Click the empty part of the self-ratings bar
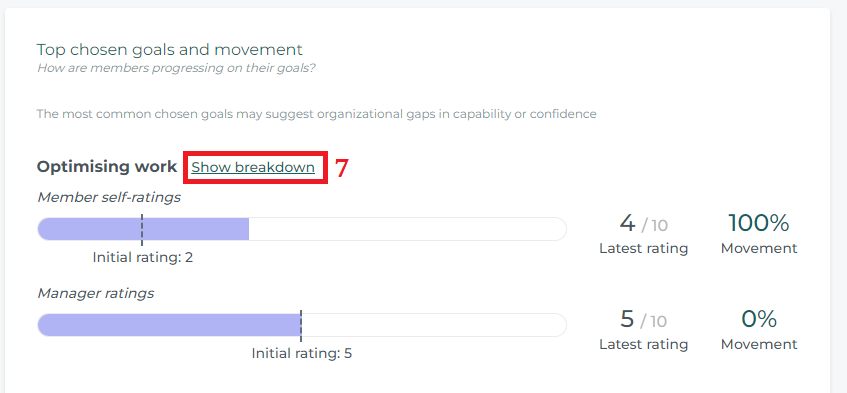 (x=408, y=229)
